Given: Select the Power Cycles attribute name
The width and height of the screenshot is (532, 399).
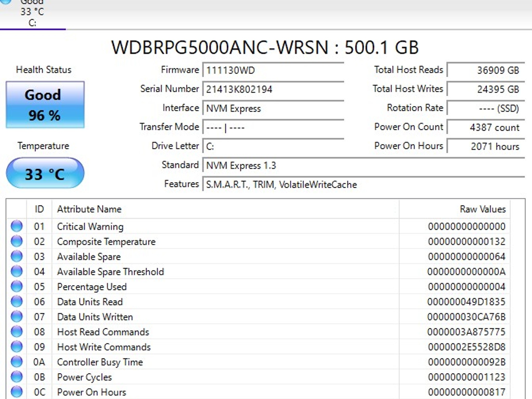Looking at the screenshot, I should (84, 377).
